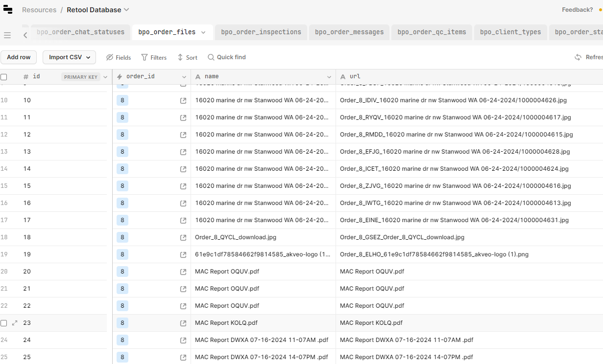Screen dimensions: 603x364
Task: Select the url cell Order_8_GSEZ_Order_8_QYCL_download.jpg
Action: tap(469, 237)
